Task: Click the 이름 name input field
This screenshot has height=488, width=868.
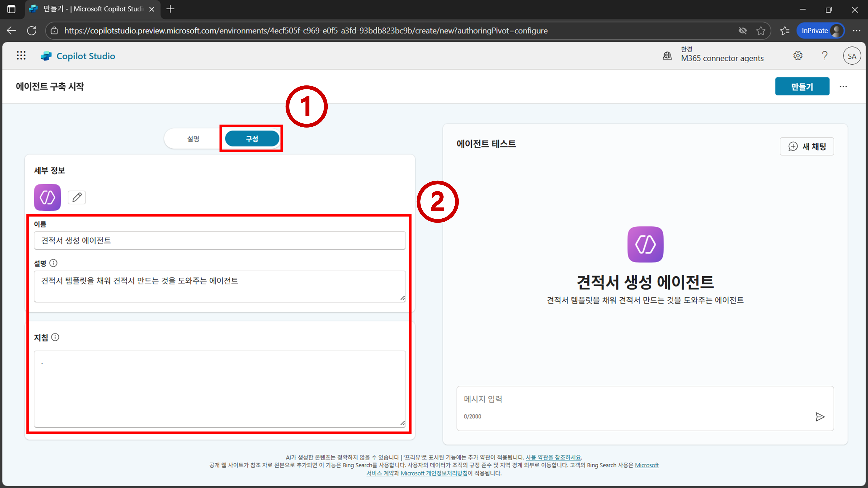Action: 220,241
